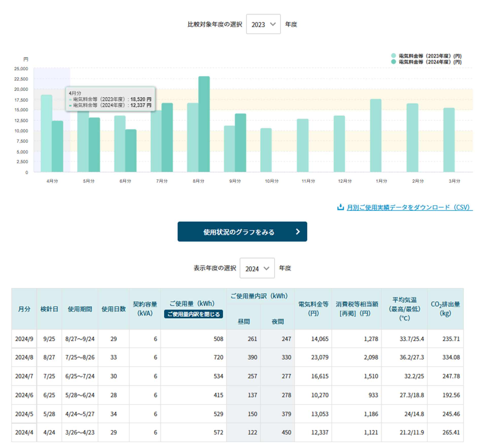Click the 12月分 axis label
The width and height of the screenshot is (487, 448).
pos(345,181)
